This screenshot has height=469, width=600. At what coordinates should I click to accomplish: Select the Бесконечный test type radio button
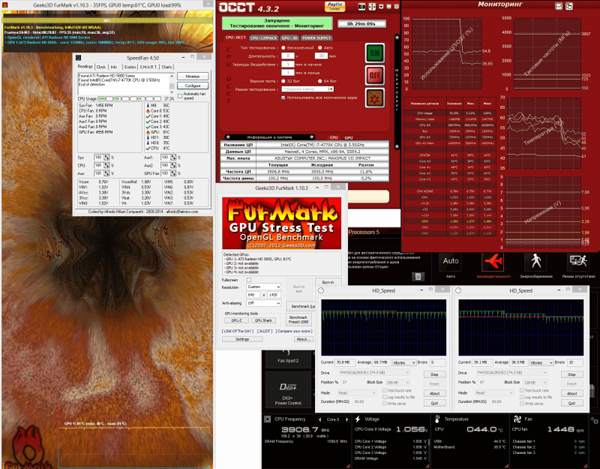pyautogui.click(x=284, y=48)
